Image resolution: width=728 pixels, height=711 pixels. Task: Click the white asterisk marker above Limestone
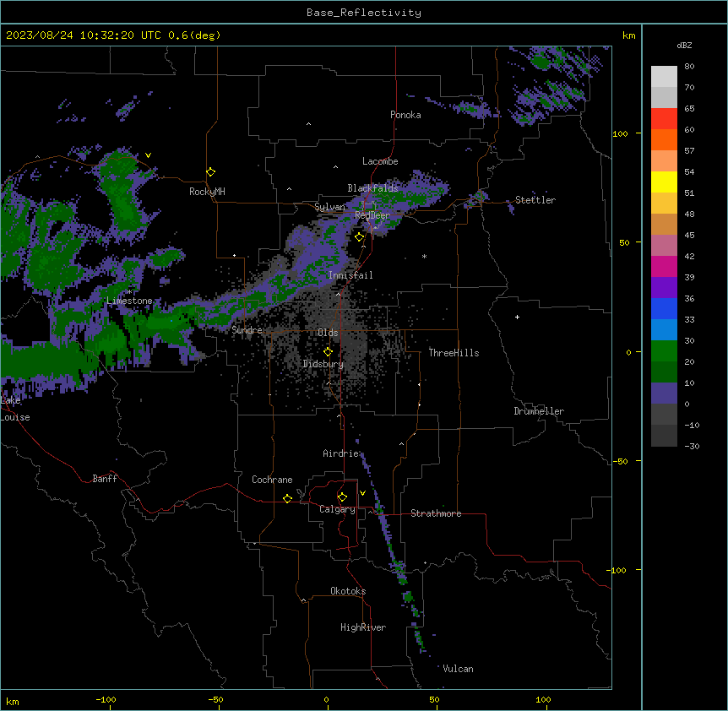[x=129, y=292]
